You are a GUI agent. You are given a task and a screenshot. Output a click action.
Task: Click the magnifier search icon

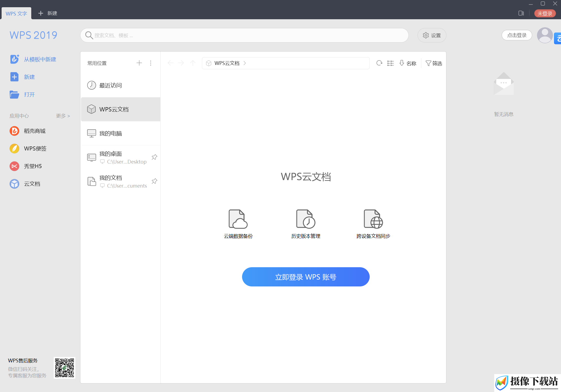[x=89, y=35]
